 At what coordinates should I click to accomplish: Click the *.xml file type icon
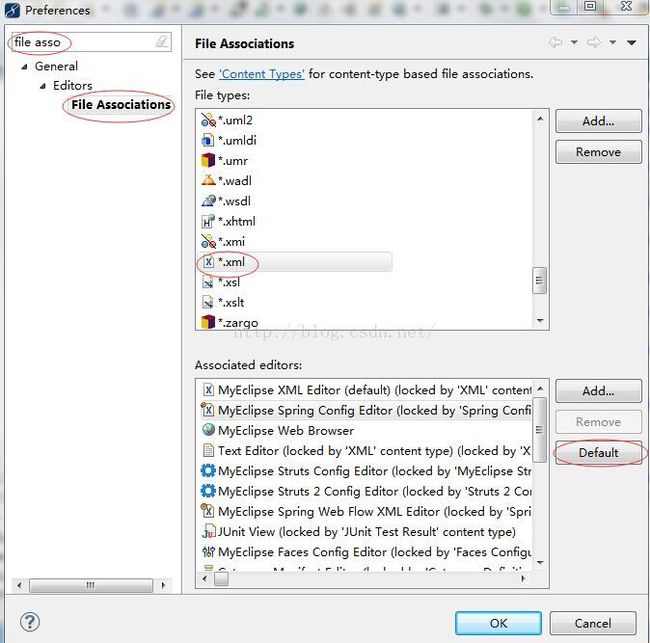pos(209,262)
